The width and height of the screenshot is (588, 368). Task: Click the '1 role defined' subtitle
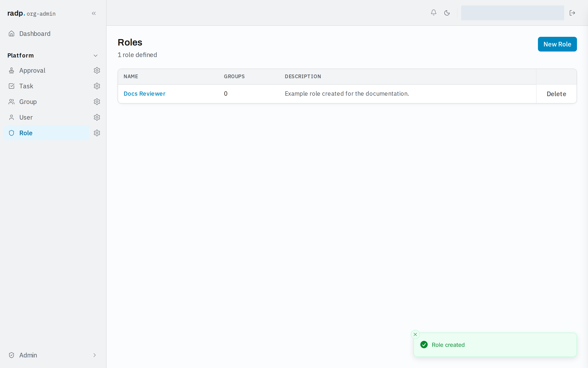[137, 55]
